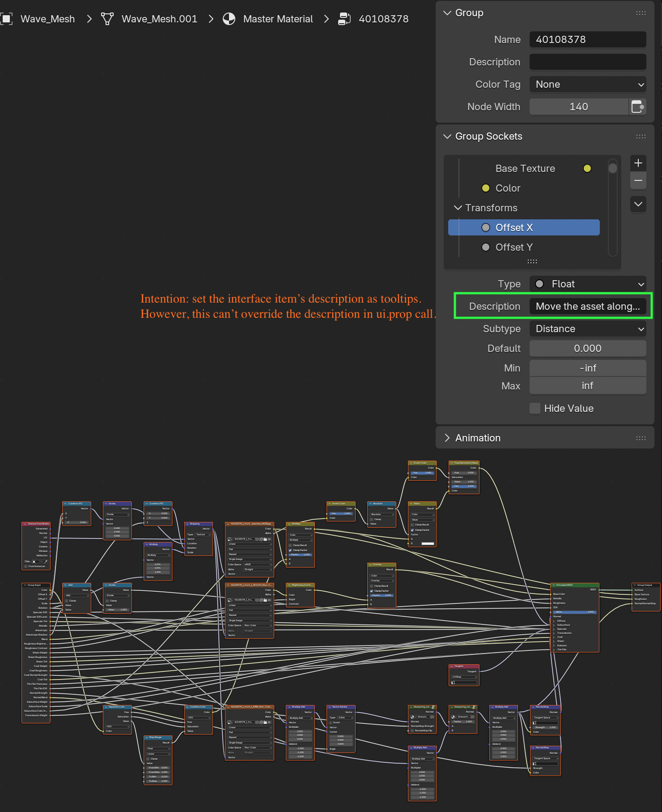Click the Wave_Mesh object icon in breadcrumb
The width and height of the screenshot is (662, 812).
pyautogui.click(x=6, y=19)
